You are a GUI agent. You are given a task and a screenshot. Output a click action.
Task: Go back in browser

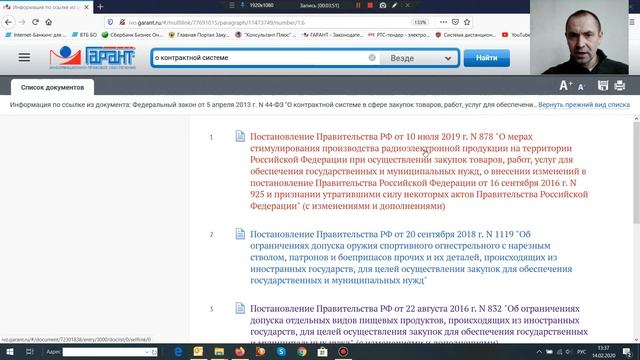[9, 22]
